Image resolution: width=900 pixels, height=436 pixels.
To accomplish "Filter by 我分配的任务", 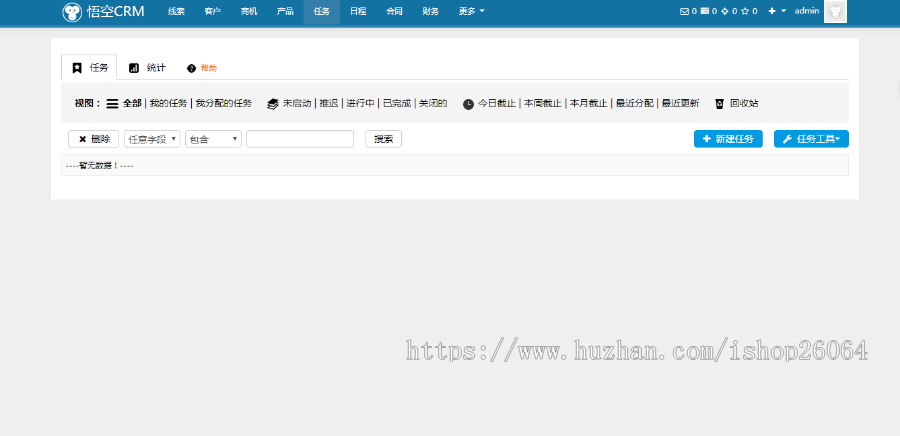I will click(223, 103).
